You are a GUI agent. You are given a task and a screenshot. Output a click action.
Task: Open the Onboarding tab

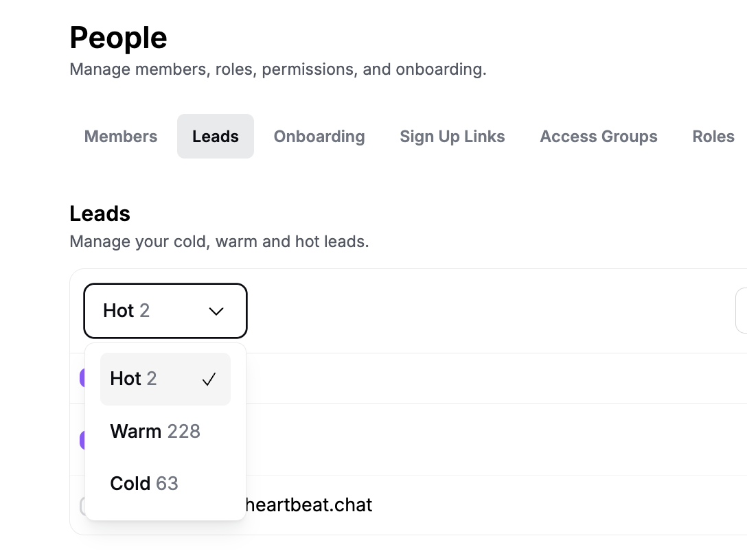pyautogui.click(x=319, y=136)
